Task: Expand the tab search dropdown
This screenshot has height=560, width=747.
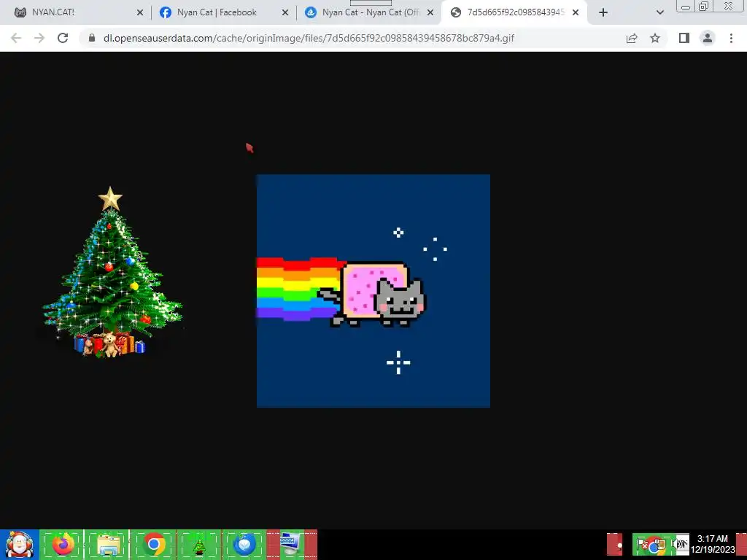Action: point(659,13)
